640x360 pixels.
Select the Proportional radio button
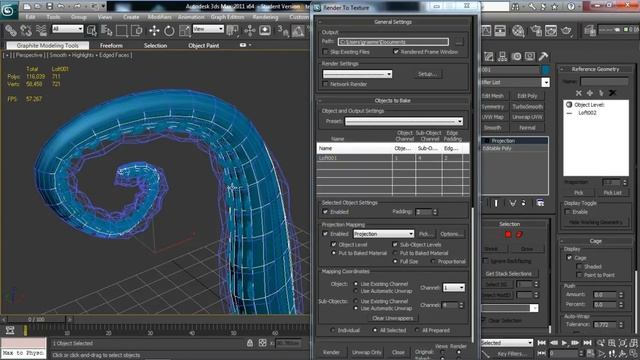(433, 261)
